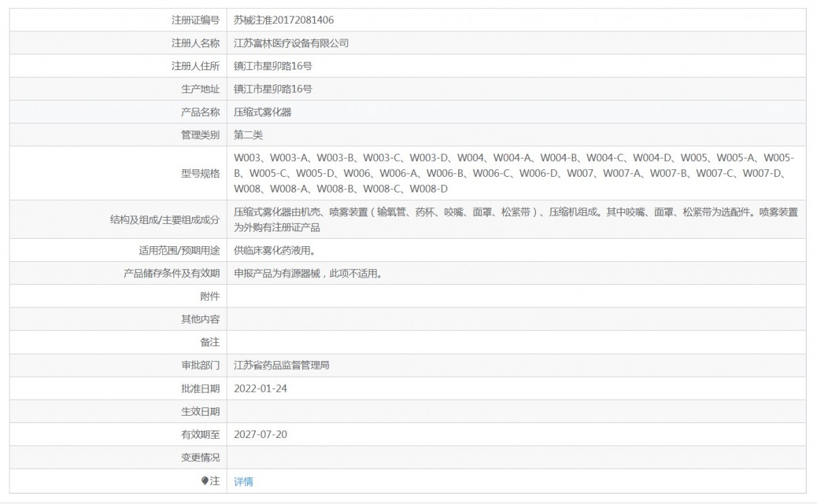Screen dimensions: 817x504
Task: Click the 其他内容 label
Action: tap(200, 319)
